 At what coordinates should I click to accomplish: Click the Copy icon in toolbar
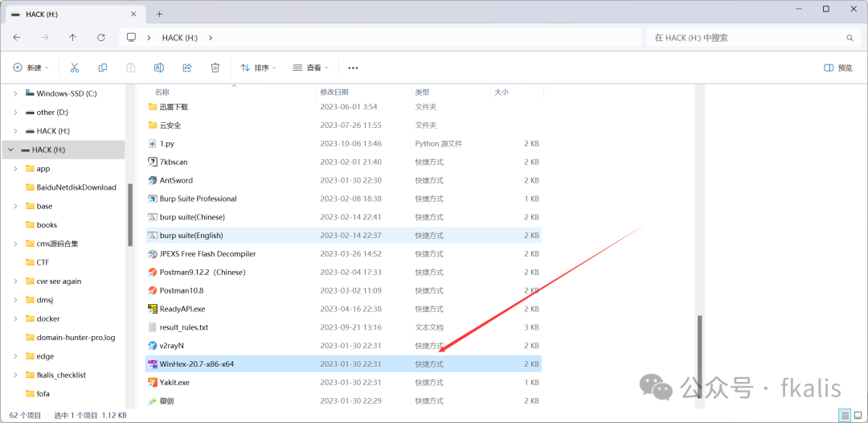(x=102, y=68)
